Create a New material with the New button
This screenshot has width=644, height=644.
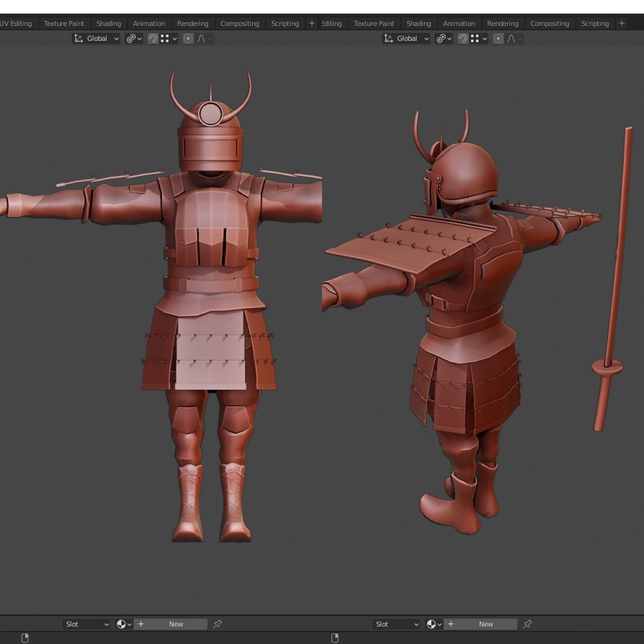pos(176,624)
